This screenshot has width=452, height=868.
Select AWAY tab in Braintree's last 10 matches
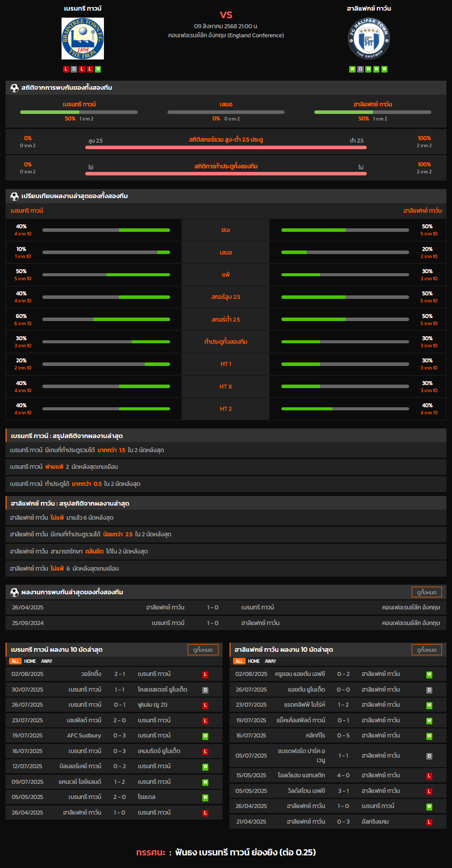46,661
